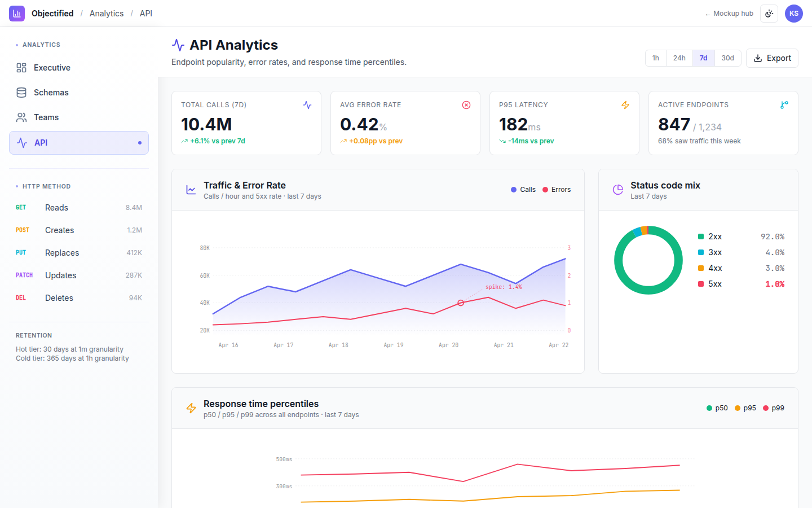Open Teams in the sidebar
The height and width of the screenshot is (508, 812).
coord(79,117)
